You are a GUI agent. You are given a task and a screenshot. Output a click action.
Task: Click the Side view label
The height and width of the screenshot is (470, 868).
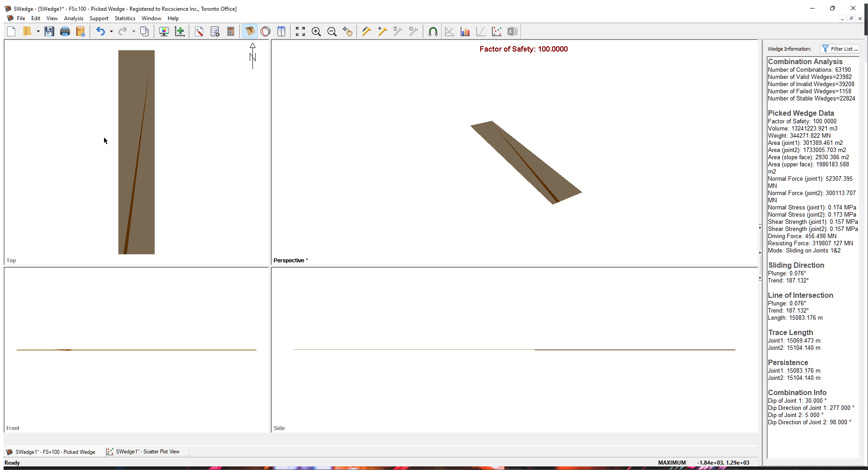pyautogui.click(x=279, y=428)
